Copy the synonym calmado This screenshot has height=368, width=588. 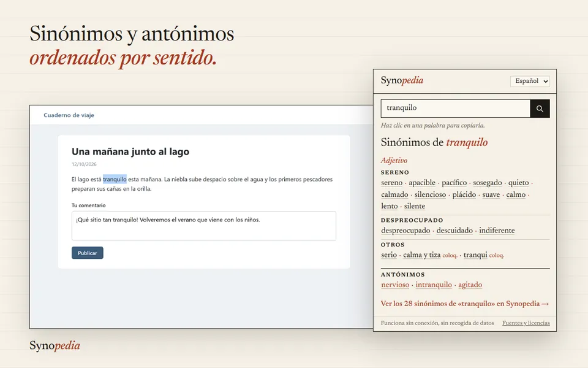(x=394, y=194)
